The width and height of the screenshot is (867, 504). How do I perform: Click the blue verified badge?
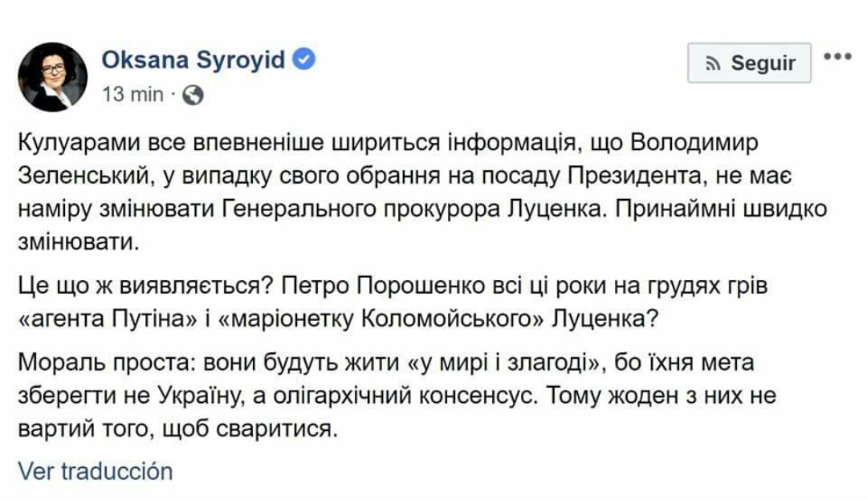pyautogui.click(x=303, y=59)
